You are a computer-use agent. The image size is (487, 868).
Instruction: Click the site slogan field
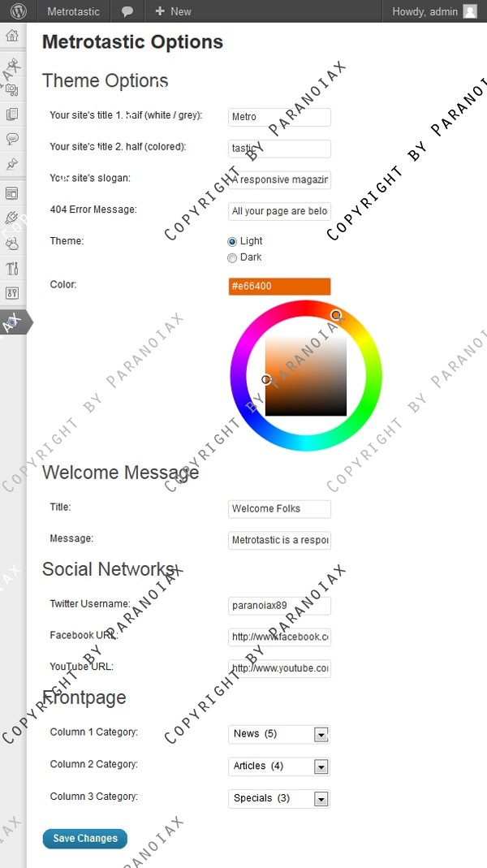tap(279, 180)
